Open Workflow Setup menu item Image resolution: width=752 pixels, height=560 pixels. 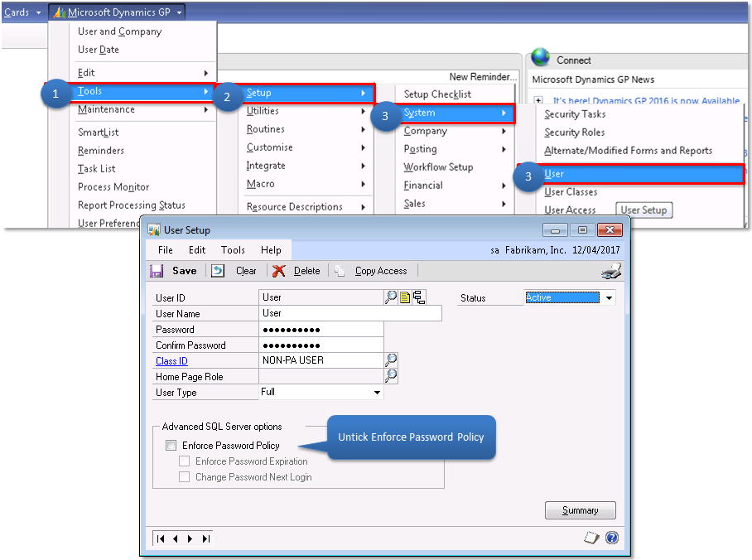pos(438,167)
